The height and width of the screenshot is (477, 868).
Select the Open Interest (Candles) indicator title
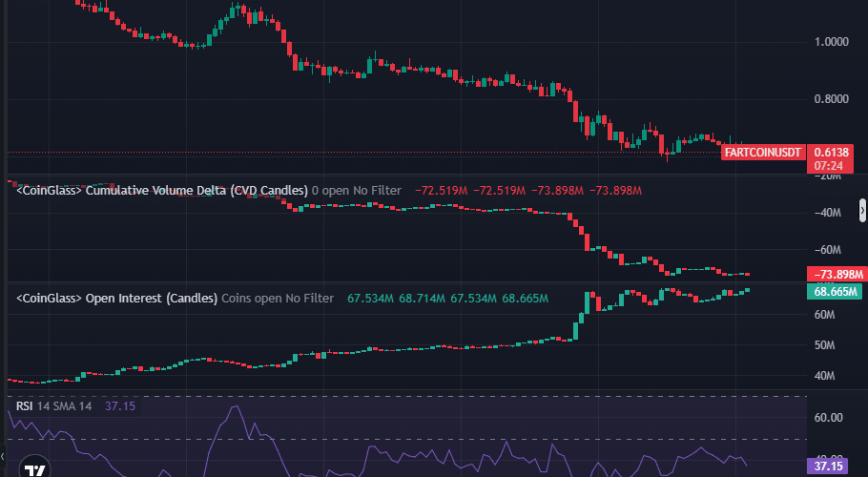click(x=116, y=299)
